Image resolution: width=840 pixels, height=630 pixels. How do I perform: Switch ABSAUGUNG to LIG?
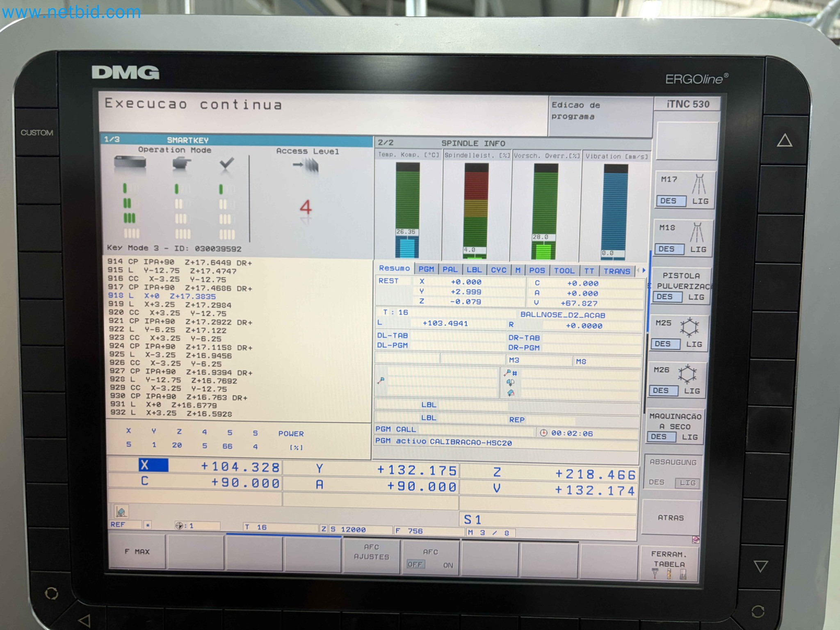click(x=687, y=483)
